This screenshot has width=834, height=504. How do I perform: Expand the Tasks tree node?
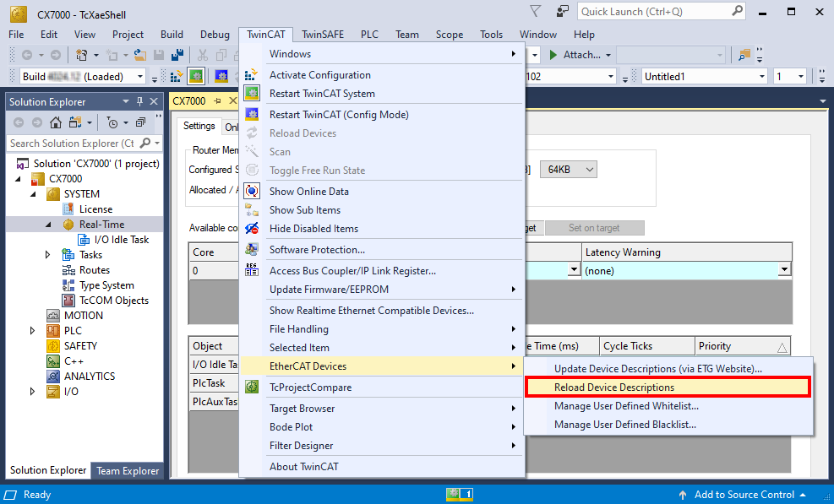(x=48, y=255)
